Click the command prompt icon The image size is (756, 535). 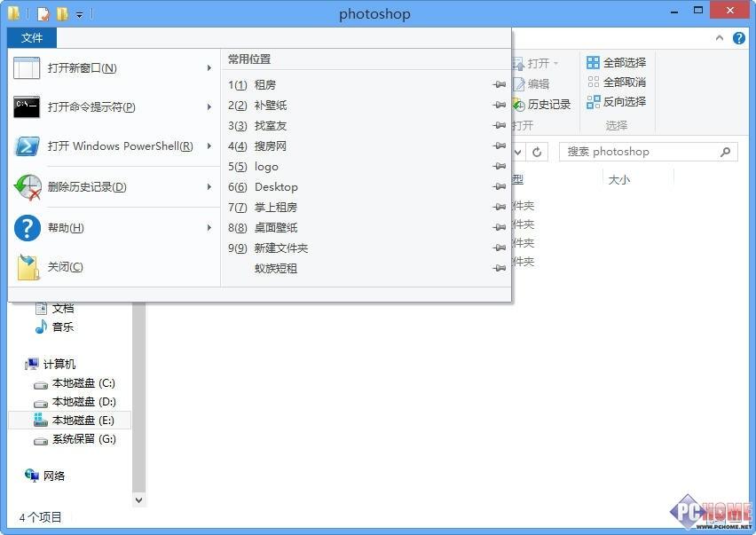(x=28, y=107)
